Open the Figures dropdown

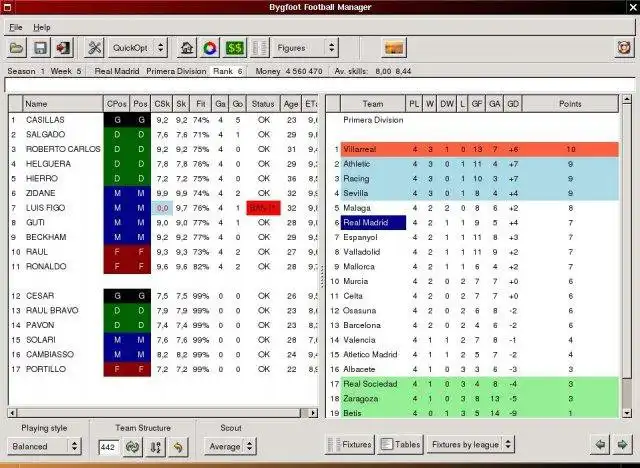[305, 48]
